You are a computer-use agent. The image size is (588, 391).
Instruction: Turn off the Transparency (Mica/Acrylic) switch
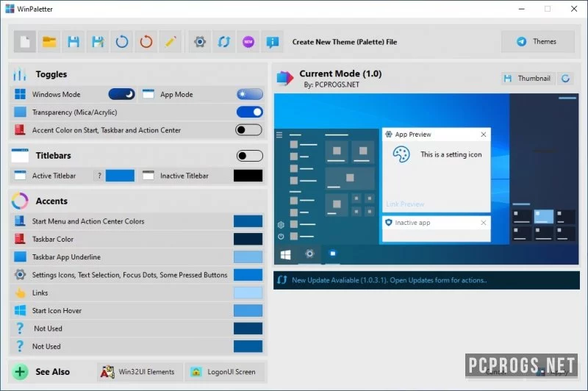pos(250,112)
